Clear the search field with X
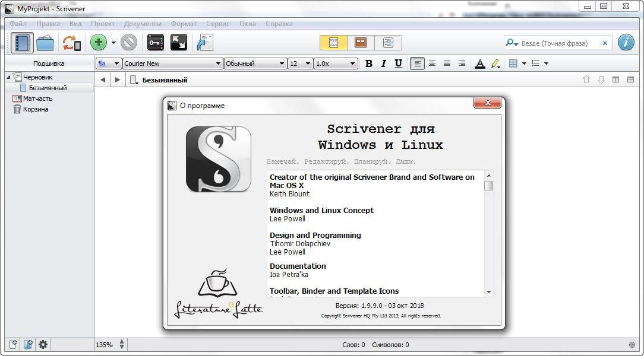 pos(605,43)
